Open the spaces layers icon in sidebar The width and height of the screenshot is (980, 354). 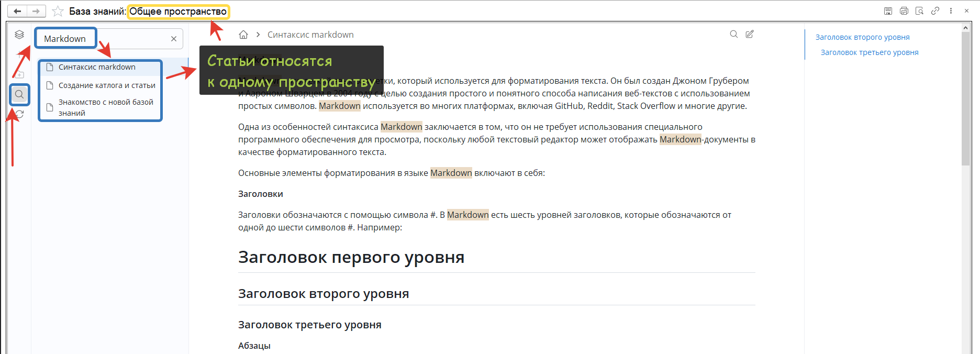19,35
